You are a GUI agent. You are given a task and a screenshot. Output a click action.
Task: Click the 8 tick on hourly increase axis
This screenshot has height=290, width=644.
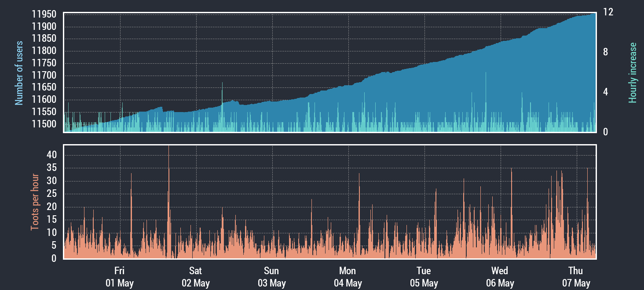click(606, 52)
